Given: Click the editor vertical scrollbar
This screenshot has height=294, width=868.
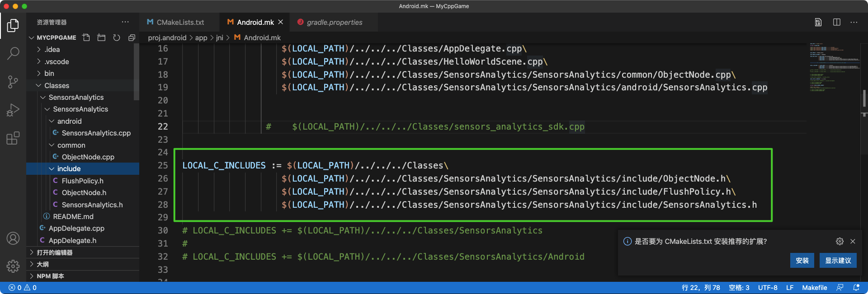Looking at the screenshot, I should click(864, 98).
